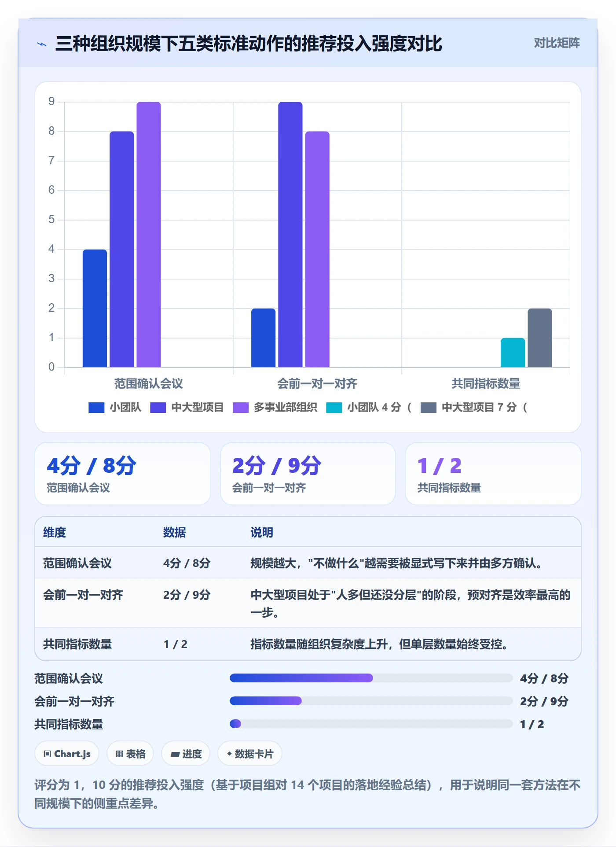The image size is (616, 847).
Task: Click the lightning icon beside the title
Action: (x=42, y=44)
